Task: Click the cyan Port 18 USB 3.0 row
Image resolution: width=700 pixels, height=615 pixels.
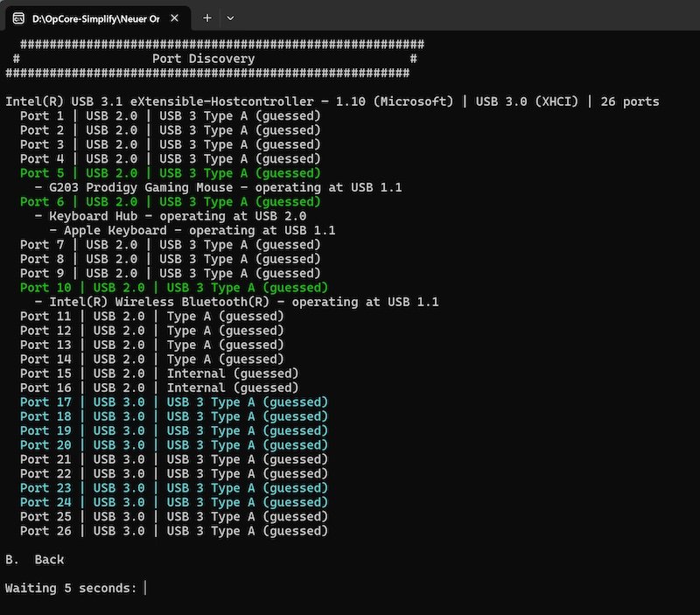Action: point(174,416)
